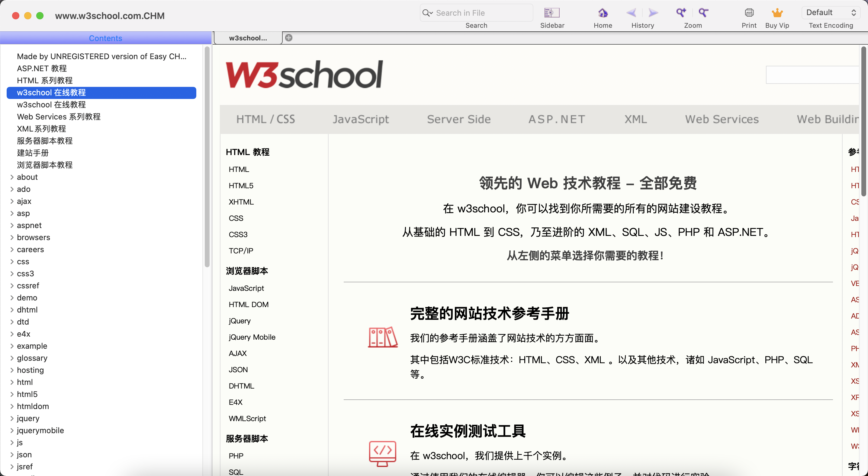Viewport: 868px width, 476px height.
Task: Open search options magnifier dropdown
Action: click(427, 13)
